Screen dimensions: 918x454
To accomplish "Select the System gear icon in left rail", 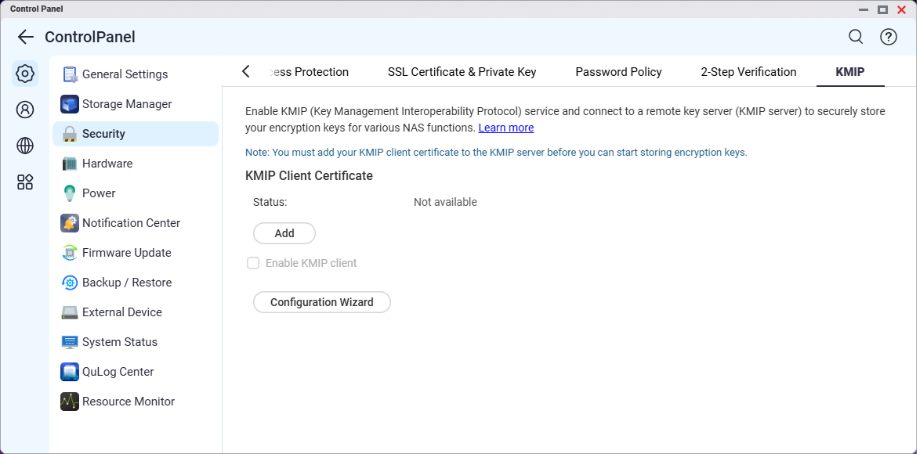I will coord(25,73).
